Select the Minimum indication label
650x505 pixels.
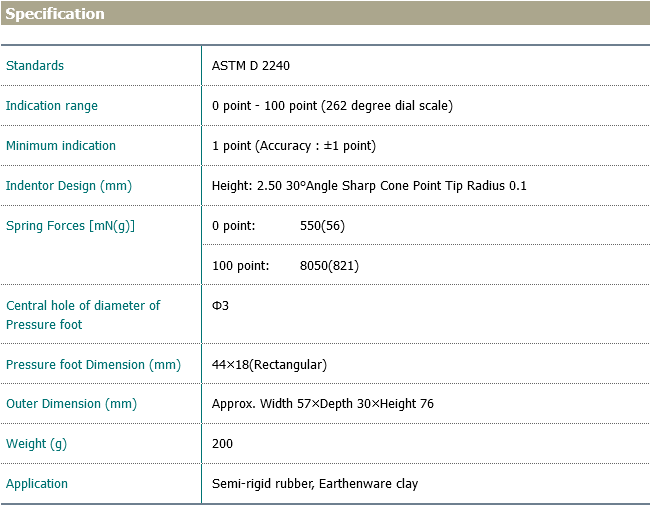click(x=61, y=146)
